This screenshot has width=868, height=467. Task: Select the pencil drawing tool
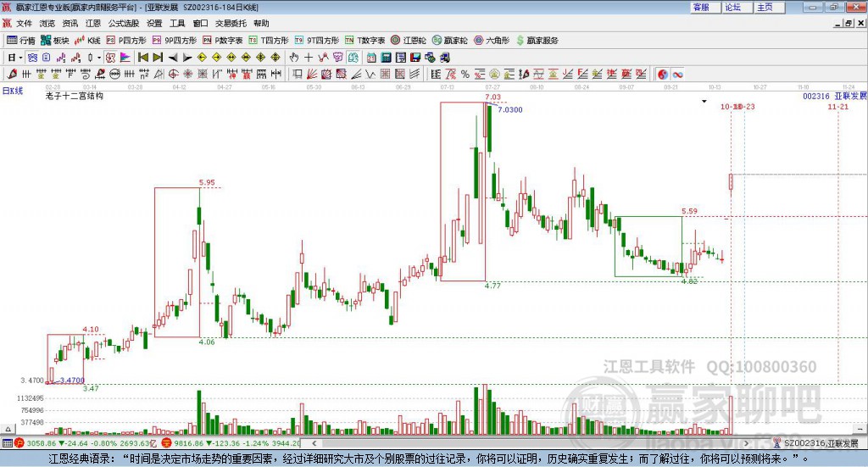(x=12, y=74)
